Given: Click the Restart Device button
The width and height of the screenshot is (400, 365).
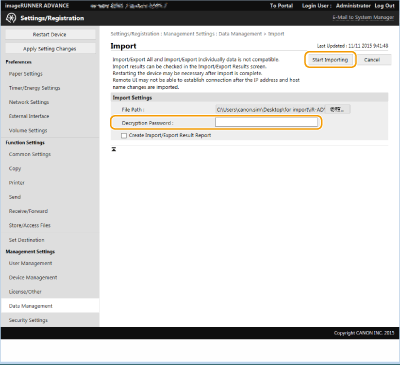Looking at the screenshot, I should 50,35.
